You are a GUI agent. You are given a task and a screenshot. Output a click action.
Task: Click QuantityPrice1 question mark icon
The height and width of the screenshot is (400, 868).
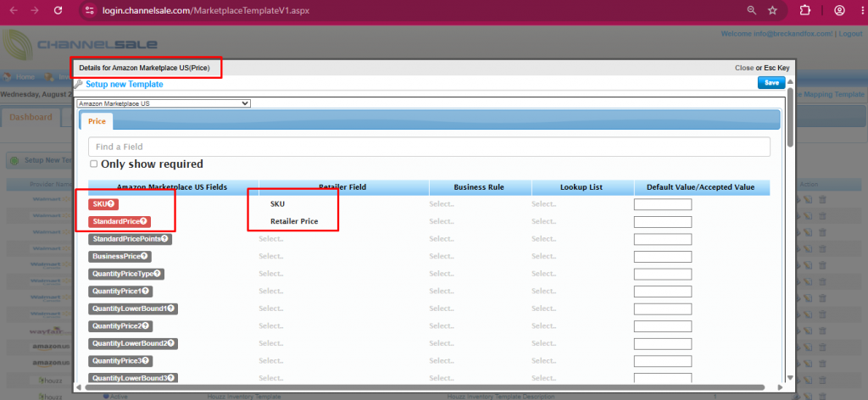point(146,291)
